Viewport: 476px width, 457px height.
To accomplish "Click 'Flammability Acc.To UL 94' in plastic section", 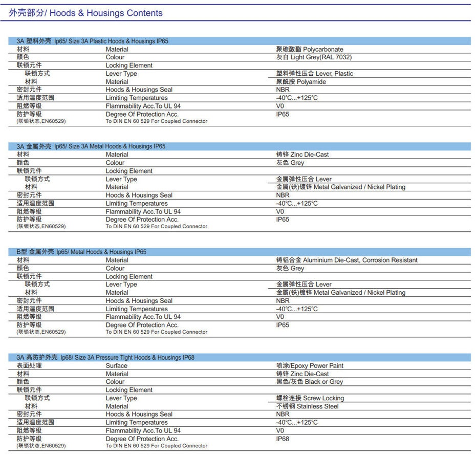I will (x=143, y=106).
